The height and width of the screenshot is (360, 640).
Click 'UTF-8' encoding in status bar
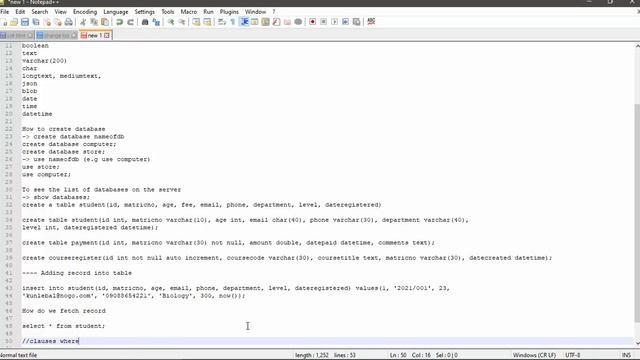(572, 355)
